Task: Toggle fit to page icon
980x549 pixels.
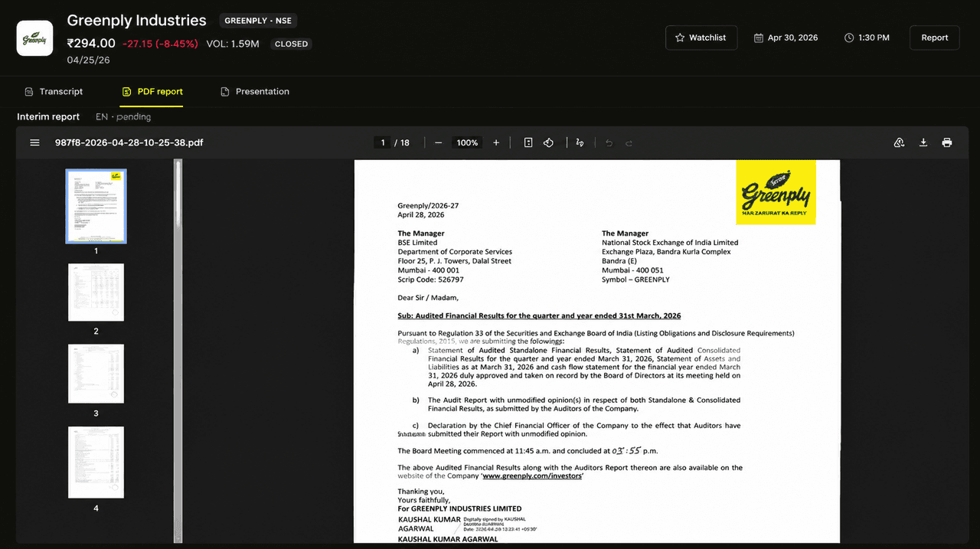Action: 528,142
